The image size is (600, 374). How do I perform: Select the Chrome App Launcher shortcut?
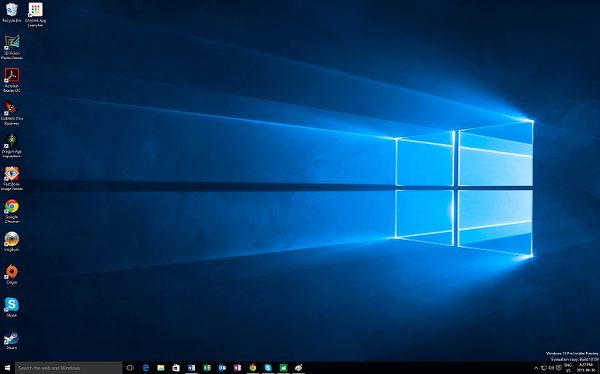point(35,15)
